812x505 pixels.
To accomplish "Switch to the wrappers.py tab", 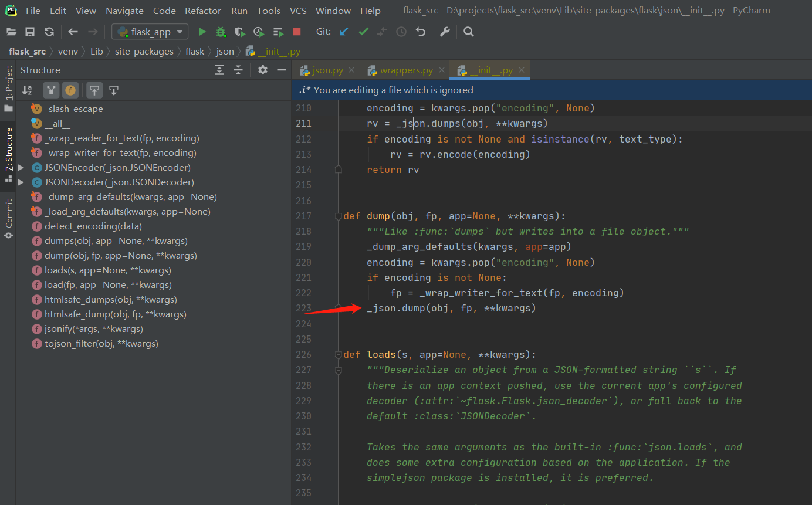I will coord(406,70).
